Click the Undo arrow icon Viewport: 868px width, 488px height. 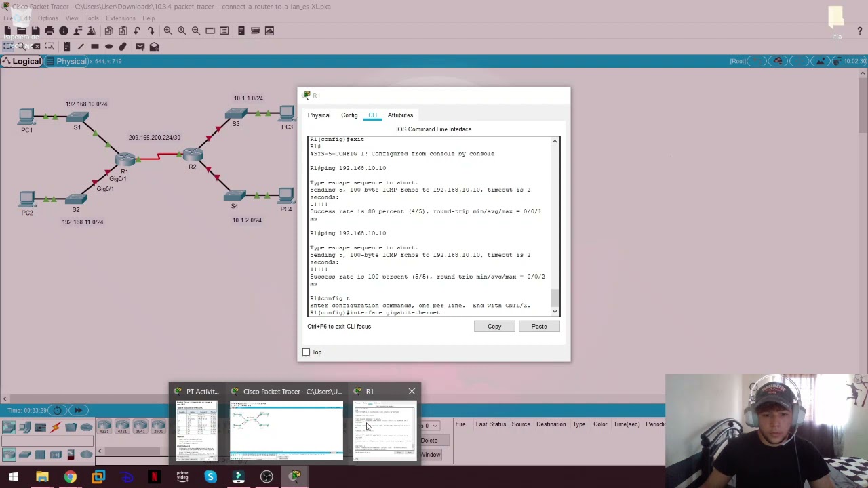(137, 30)
